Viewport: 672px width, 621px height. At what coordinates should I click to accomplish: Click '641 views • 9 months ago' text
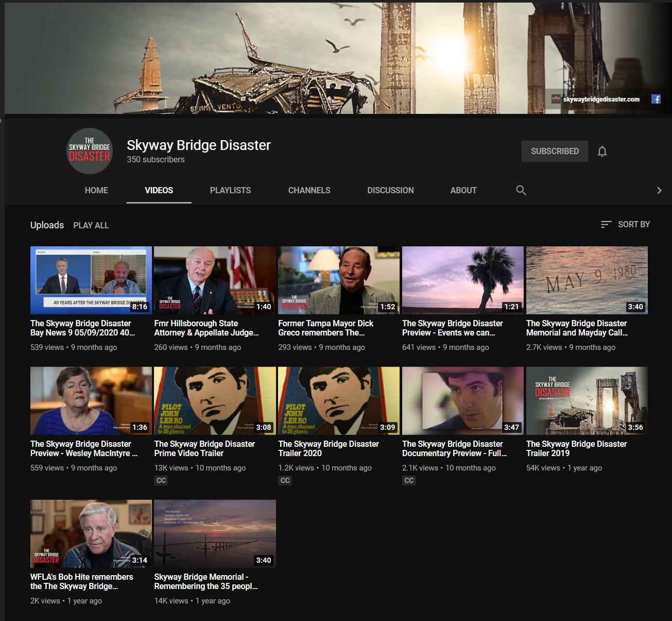[x=445, y=347]
